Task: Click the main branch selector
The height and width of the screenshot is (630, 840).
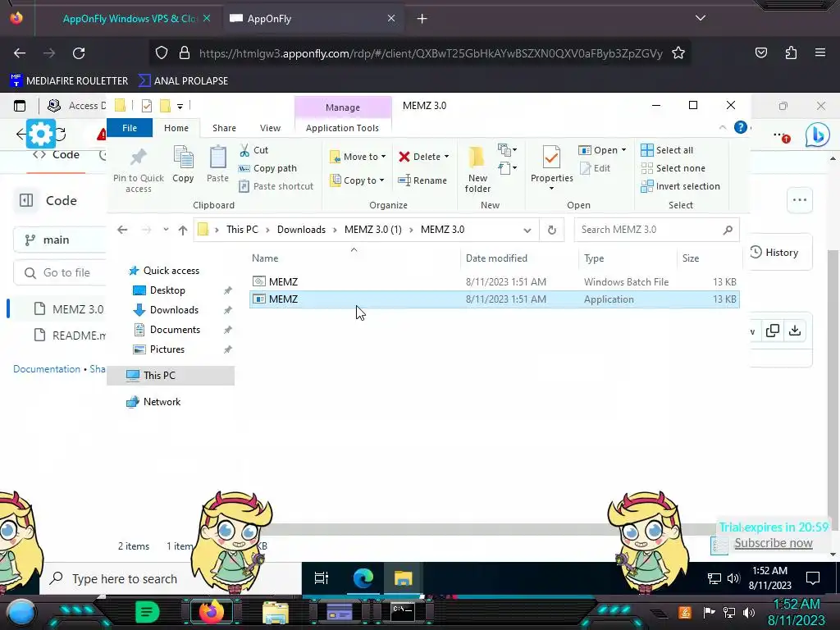Action: click(x=60, y=240)
